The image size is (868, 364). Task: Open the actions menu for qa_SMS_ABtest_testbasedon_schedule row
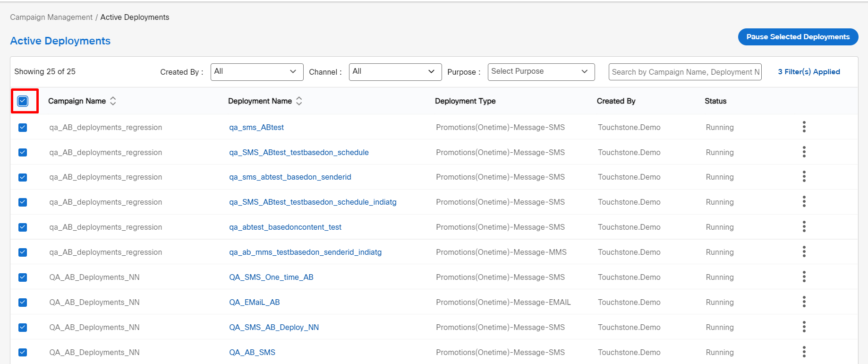pyautogui.click(x=804, y=152)
